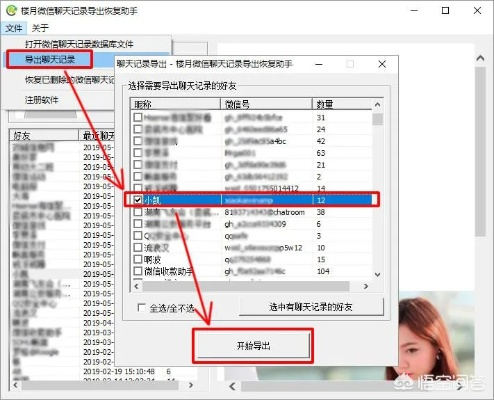Click right arrow of export list horizontal scrollbar

366,286
